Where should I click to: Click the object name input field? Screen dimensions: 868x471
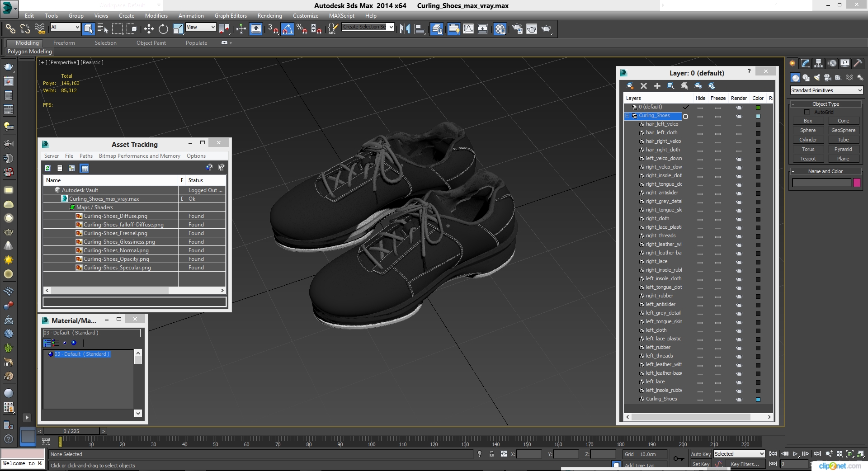click(x=821, y=183)
